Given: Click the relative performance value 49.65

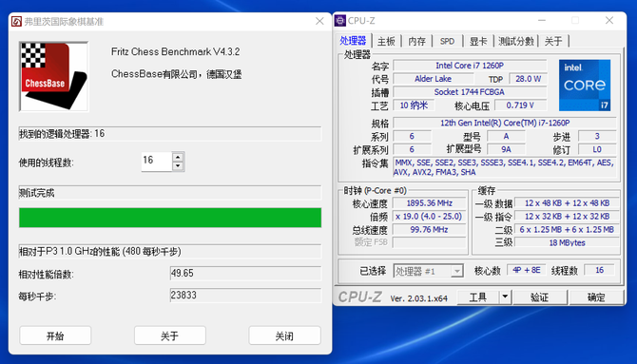Looking at the screenshot, I should tap(245, 273).
